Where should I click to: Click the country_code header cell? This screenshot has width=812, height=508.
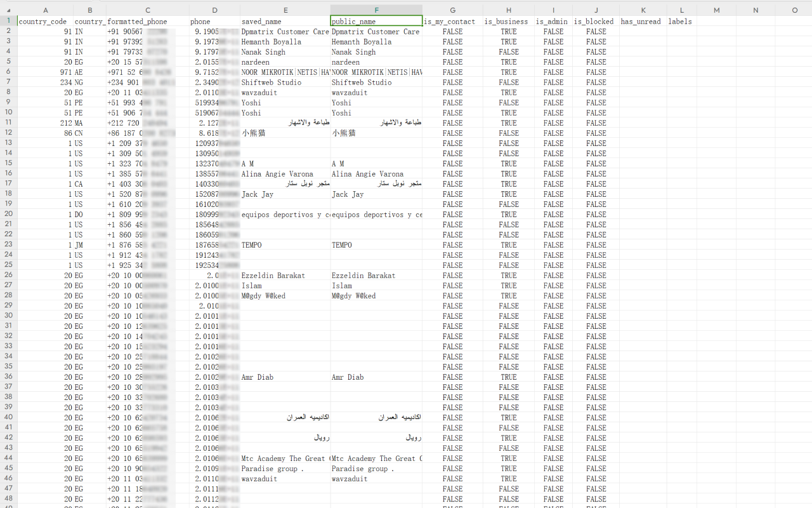(45, 22)
